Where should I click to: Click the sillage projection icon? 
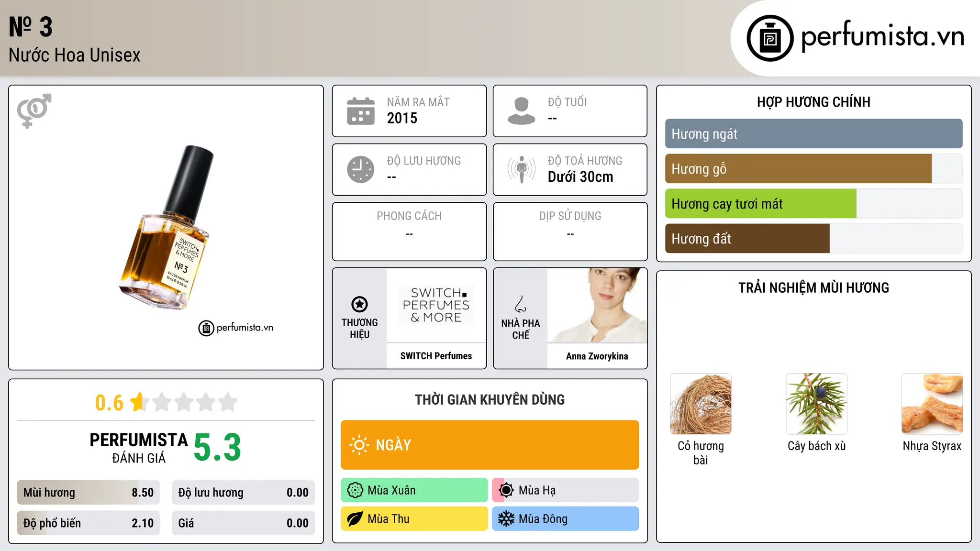click(x=522, y=169)
